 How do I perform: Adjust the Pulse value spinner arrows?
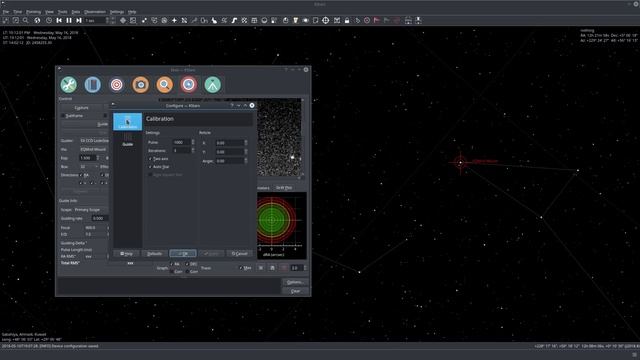pos(193,142)
